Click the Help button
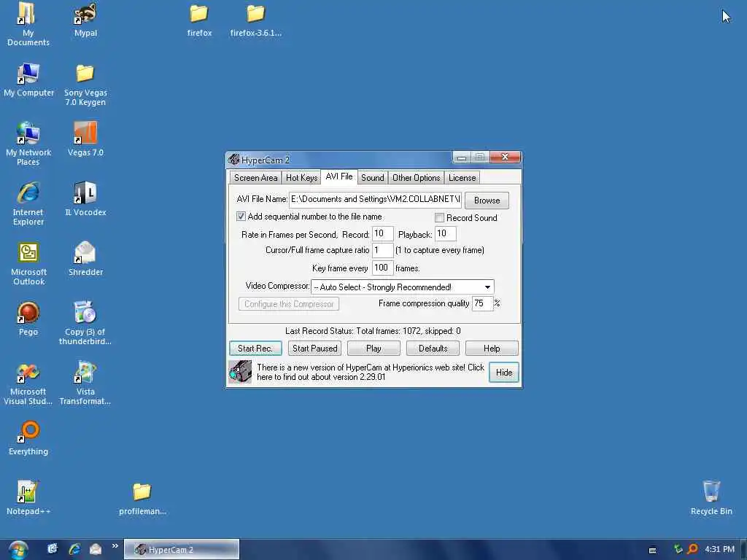 point(492,349)
